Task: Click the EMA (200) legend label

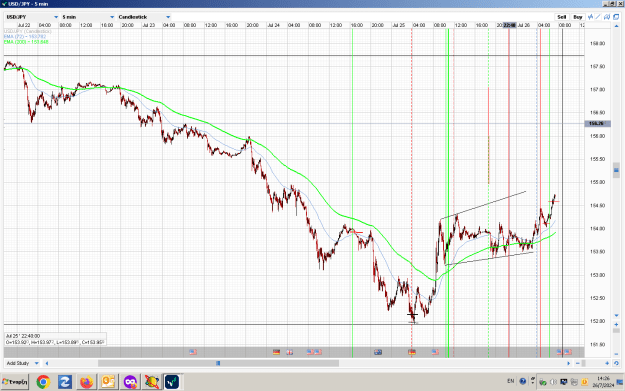Action: tap(26, 42)
